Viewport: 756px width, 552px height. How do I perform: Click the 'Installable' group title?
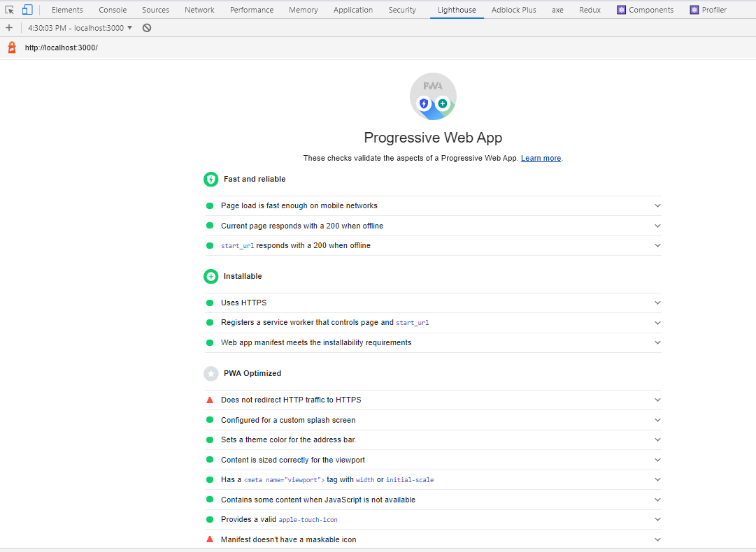(243, 277)
